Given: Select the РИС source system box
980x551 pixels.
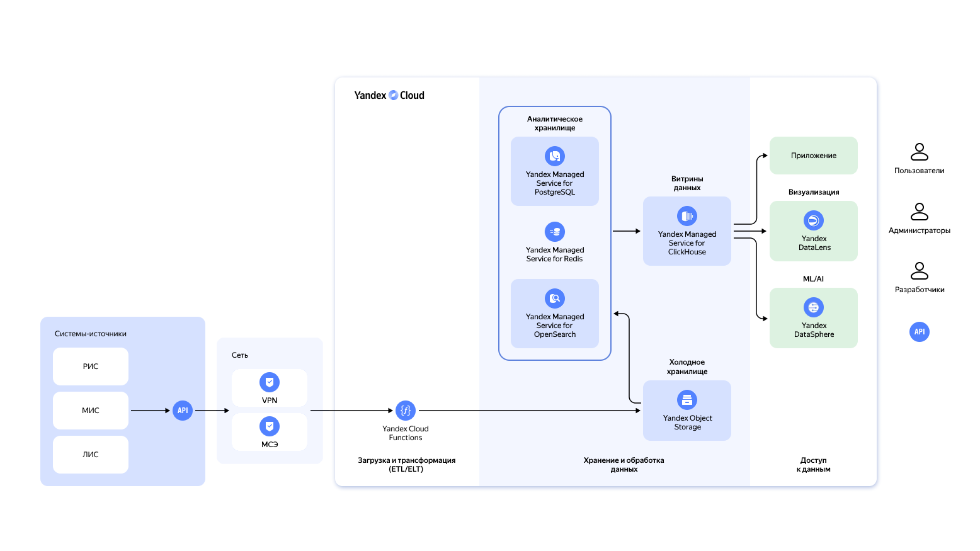Looking at the screenshot, I should [x=91, y=366].
